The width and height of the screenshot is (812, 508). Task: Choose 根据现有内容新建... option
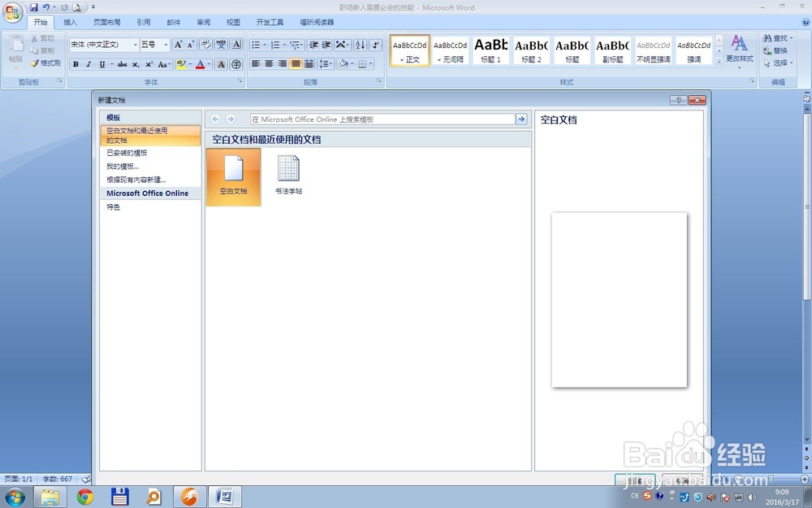coord(136,180)
